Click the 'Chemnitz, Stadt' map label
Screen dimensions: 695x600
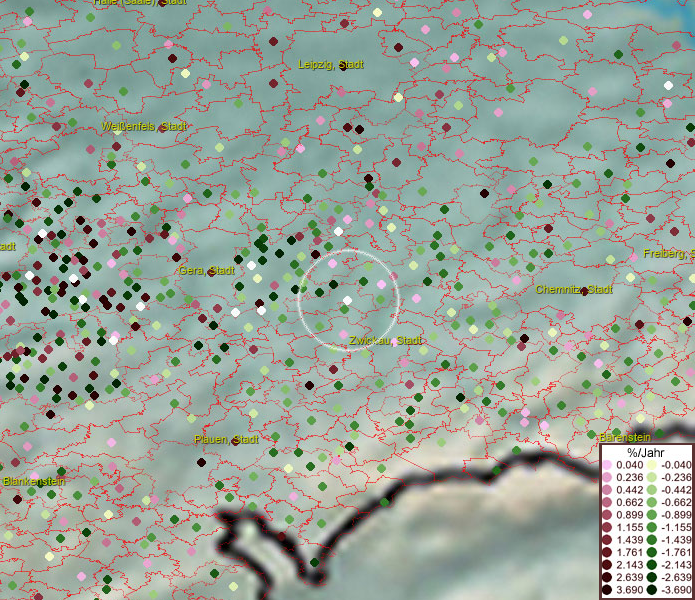coord(574,290)
